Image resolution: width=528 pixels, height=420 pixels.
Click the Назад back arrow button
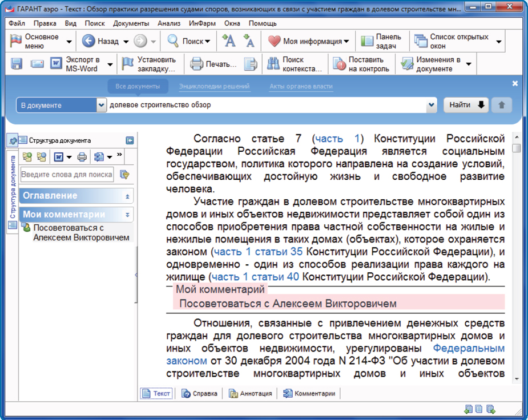point(88,41)
